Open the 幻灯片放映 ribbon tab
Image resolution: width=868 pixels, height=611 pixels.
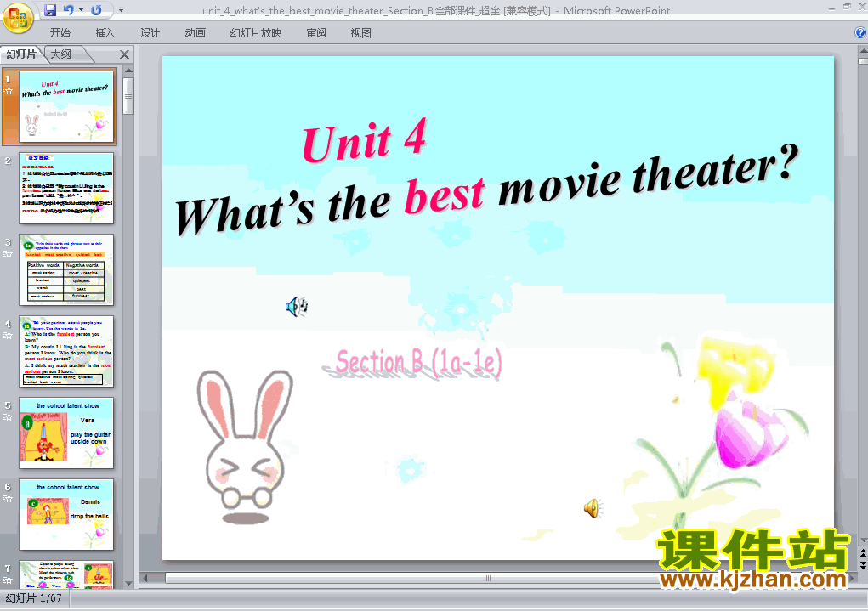pos(255,33)
